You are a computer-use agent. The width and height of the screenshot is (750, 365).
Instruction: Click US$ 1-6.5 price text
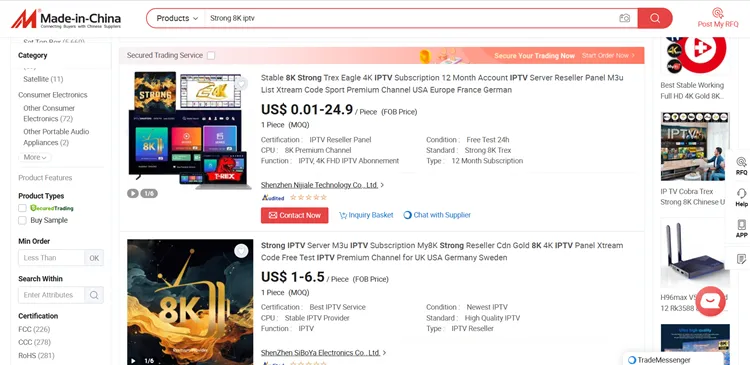(x=293, y=277)
